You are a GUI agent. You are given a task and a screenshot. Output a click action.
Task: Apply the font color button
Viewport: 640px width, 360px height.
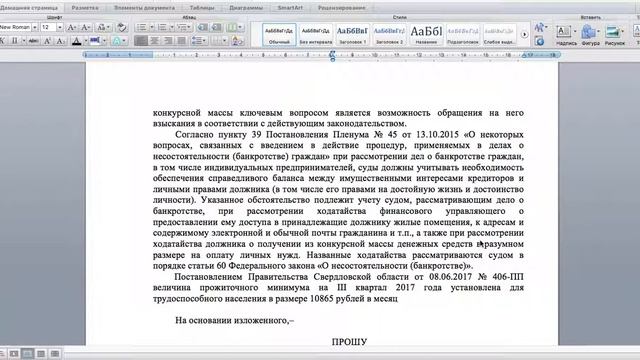coord(76,41)
